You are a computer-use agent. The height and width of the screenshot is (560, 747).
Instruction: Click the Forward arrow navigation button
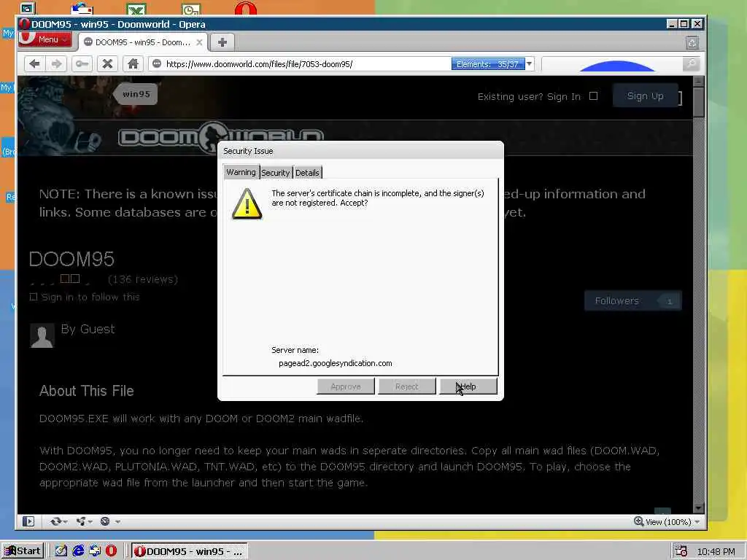pyautogui.click(x=57, y=64)
